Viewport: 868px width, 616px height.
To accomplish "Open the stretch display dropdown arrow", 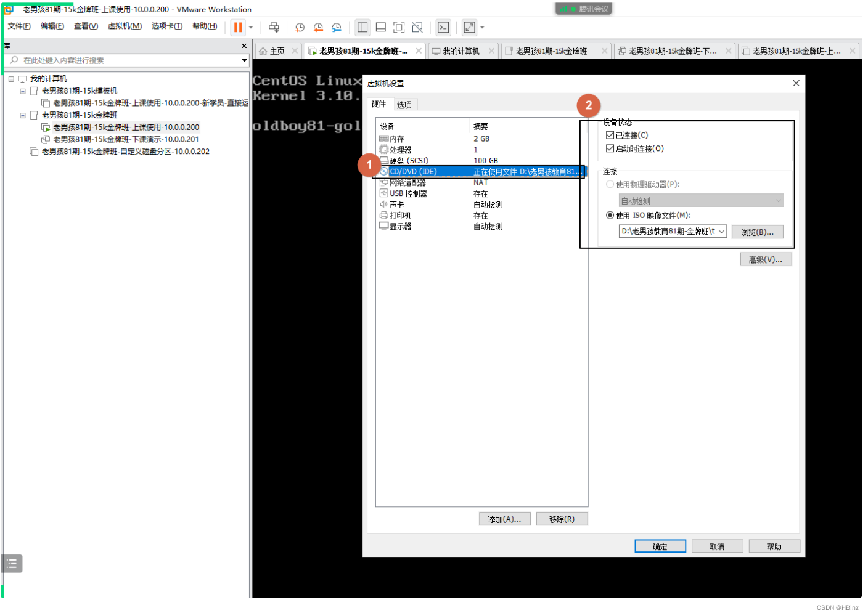I will pyautogui.click(x=482, y=27).
